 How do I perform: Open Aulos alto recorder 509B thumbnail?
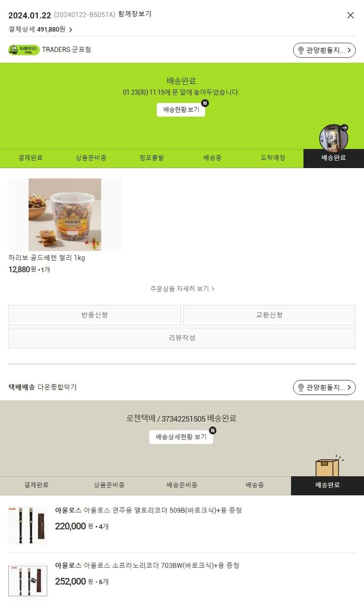pyautogui.click(x=28, y=525)
